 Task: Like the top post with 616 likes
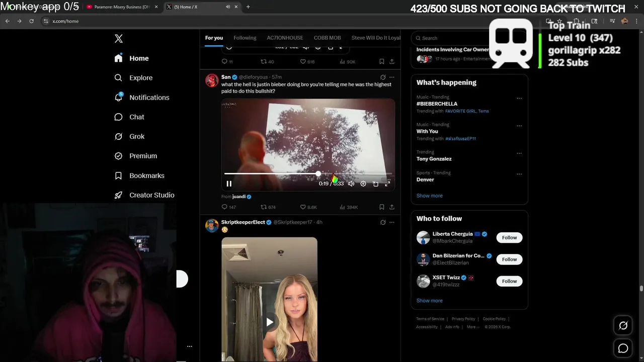307,62
